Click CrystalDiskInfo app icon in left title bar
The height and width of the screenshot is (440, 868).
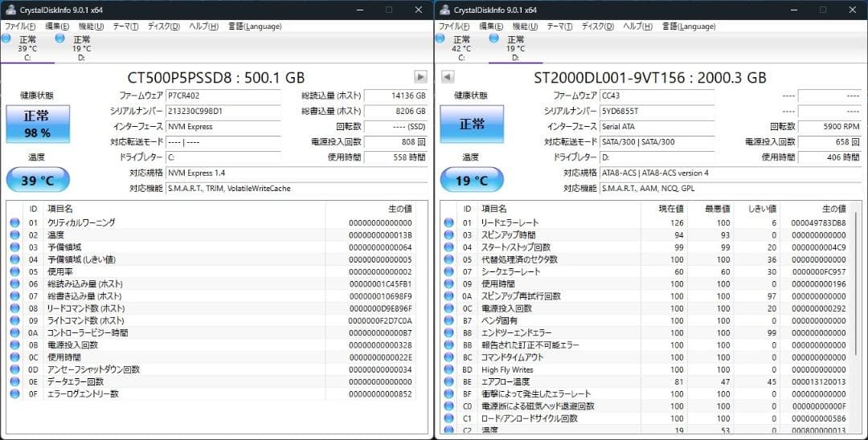tap(10, 10)
